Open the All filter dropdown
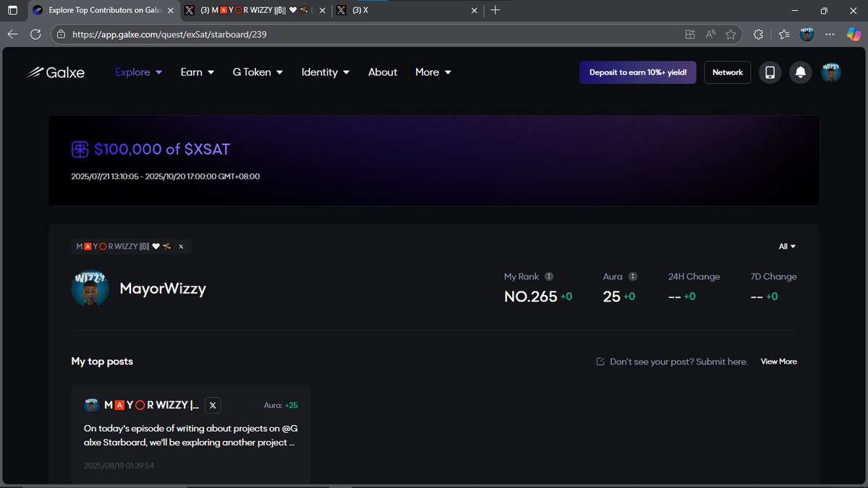 click(x=787, y=247)
